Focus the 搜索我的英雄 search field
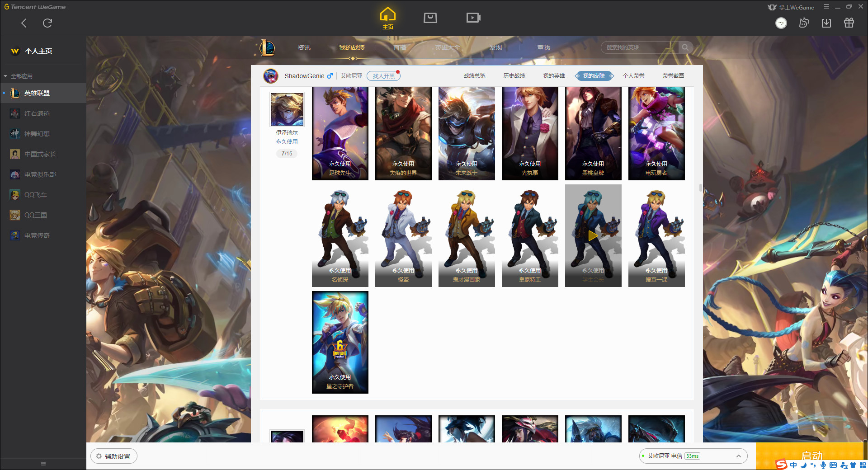868x470 pixels. click(640, 47)
